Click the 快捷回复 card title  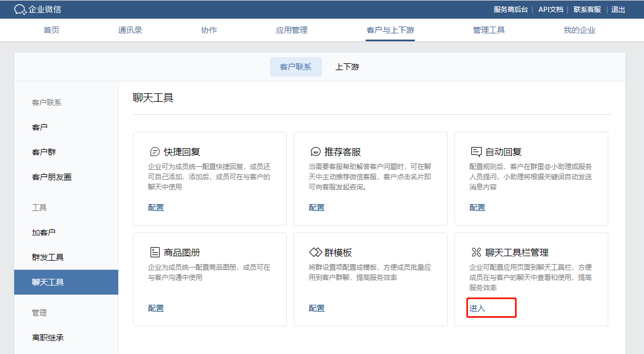pos(182,152)
